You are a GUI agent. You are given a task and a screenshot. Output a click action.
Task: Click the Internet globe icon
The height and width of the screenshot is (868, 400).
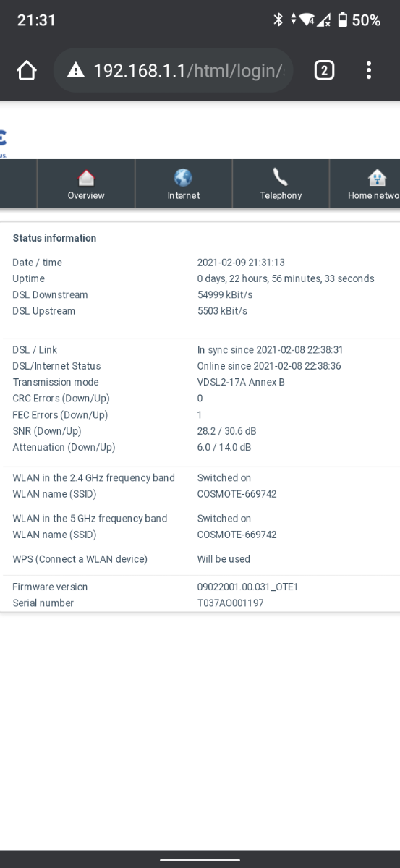[183, 177]
